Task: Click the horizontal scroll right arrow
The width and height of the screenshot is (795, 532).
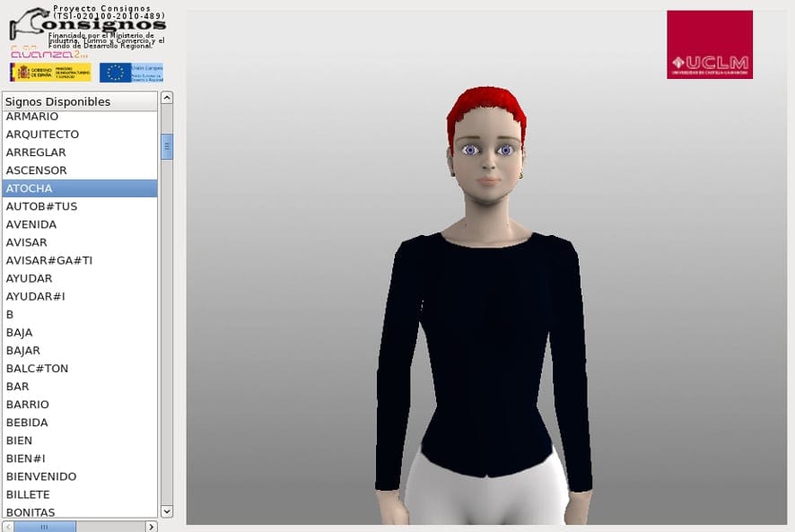Action: click(151, 527)
